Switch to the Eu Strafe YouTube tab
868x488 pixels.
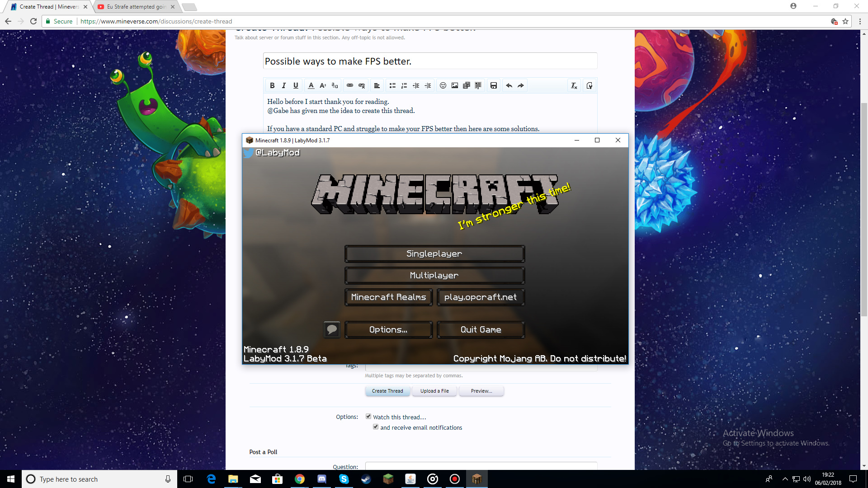136,7
